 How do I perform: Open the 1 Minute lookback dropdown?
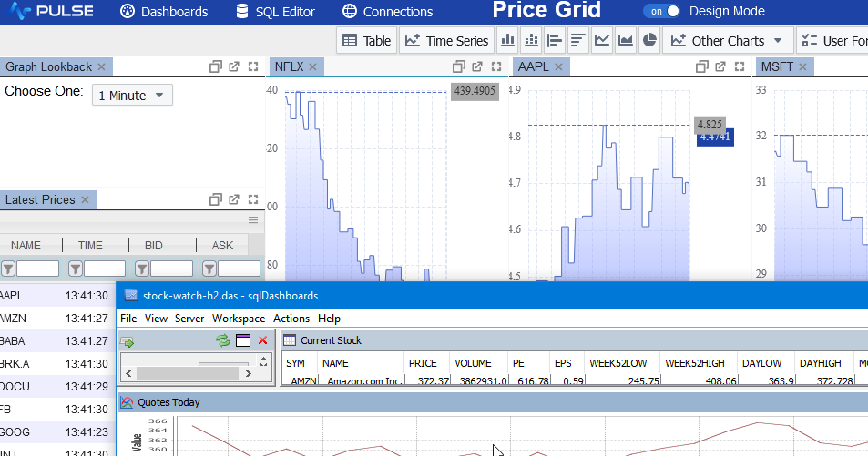click(x=132, y=96)
